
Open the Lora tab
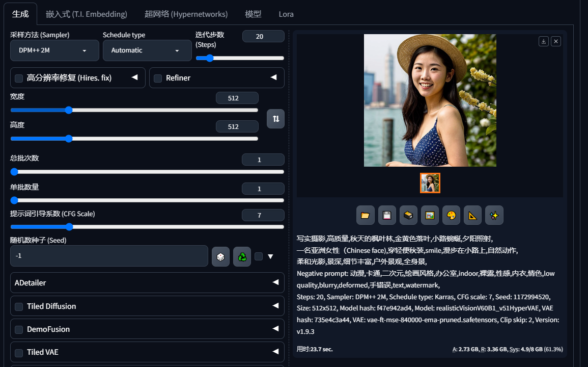point(286,14)
